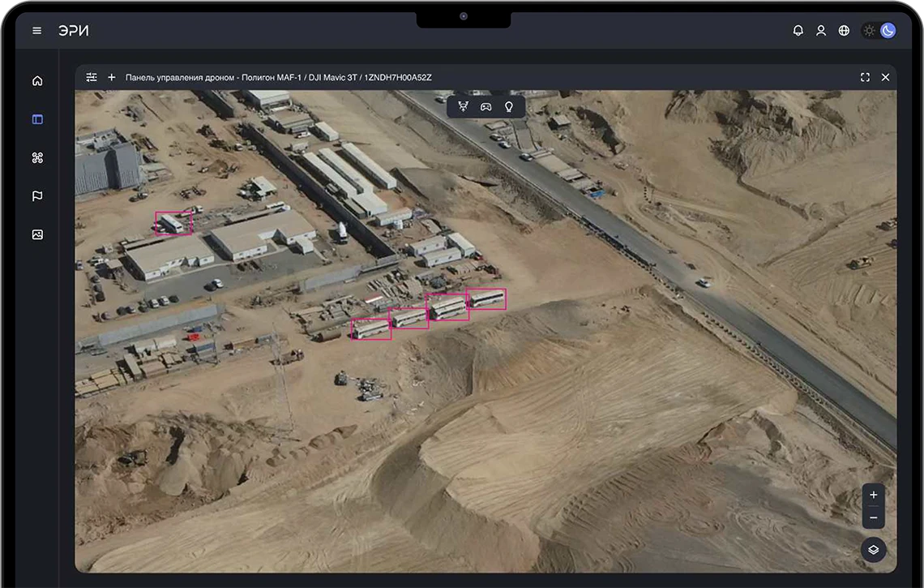Toggle the light/dark theme switch
Screen dimensions: 924x588
[879, 31]
